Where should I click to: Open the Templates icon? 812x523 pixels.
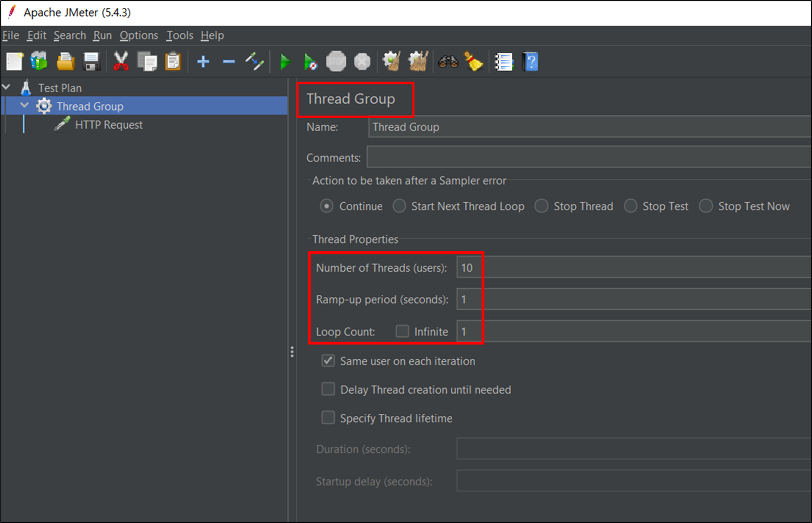coord(39,61)
